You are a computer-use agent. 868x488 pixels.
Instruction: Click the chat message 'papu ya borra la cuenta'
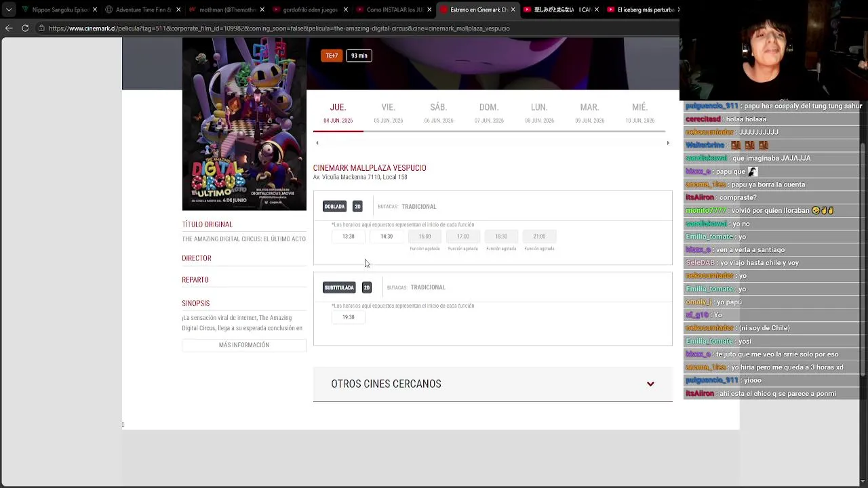(x=768, y=184)
